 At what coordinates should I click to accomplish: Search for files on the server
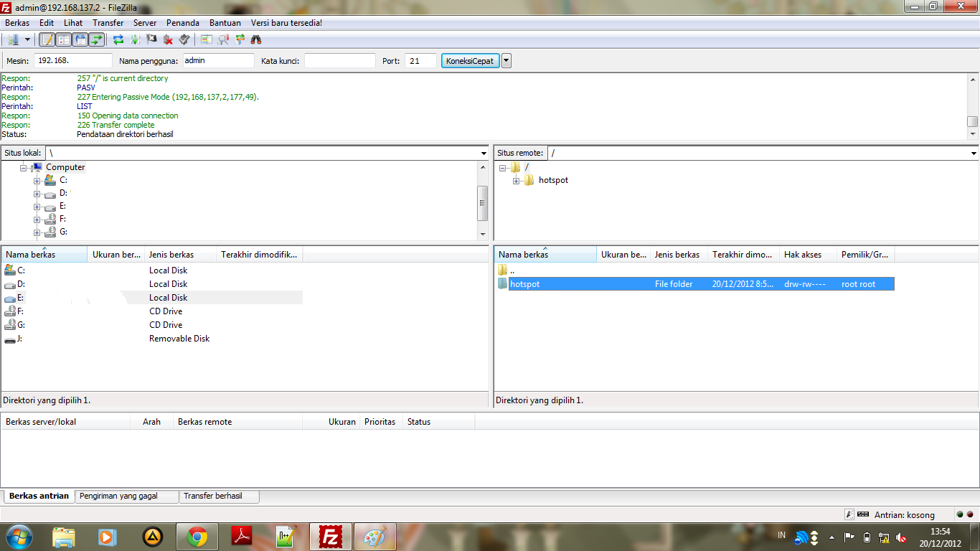(255, 39)
